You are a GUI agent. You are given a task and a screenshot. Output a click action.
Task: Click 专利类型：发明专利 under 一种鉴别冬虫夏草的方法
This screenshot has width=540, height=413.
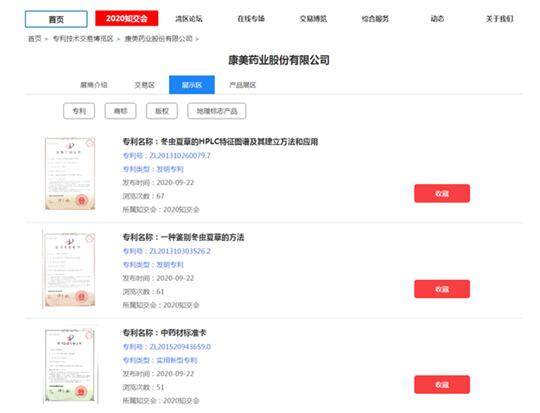[153, 265]
